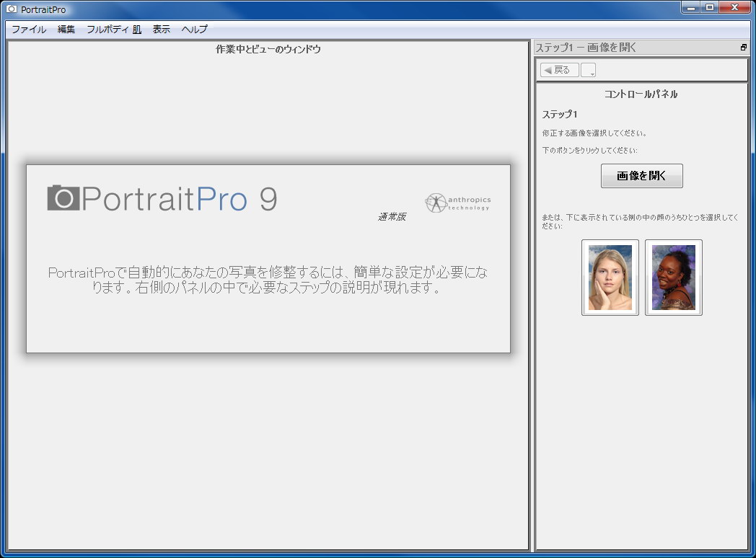Click the back arrow inside the 戻る button
This screenshot has height=558, width=756.
coord(549,69)
